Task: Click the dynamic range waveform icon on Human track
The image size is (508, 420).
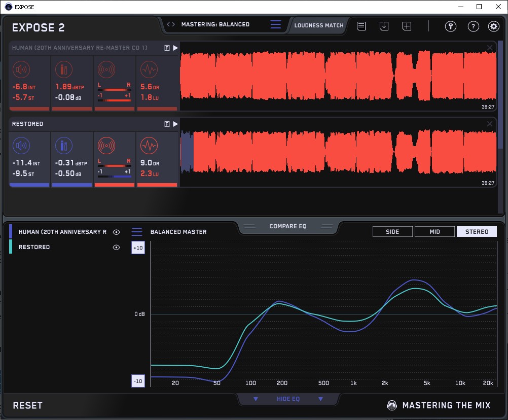Action: point(148,69)
